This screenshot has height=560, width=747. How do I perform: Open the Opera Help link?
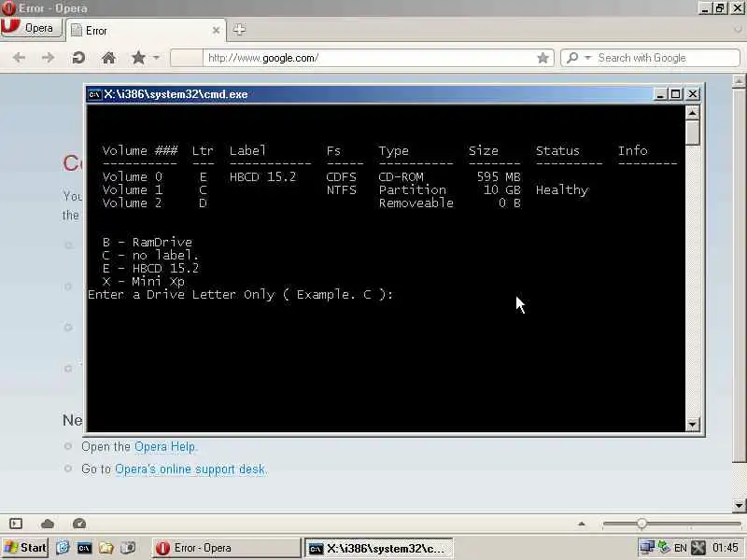[x=164, y=447]
